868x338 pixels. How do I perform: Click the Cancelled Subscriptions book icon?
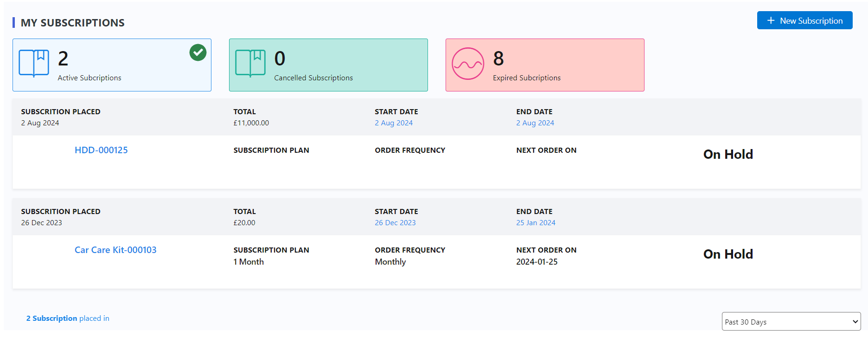coord(250,63)
